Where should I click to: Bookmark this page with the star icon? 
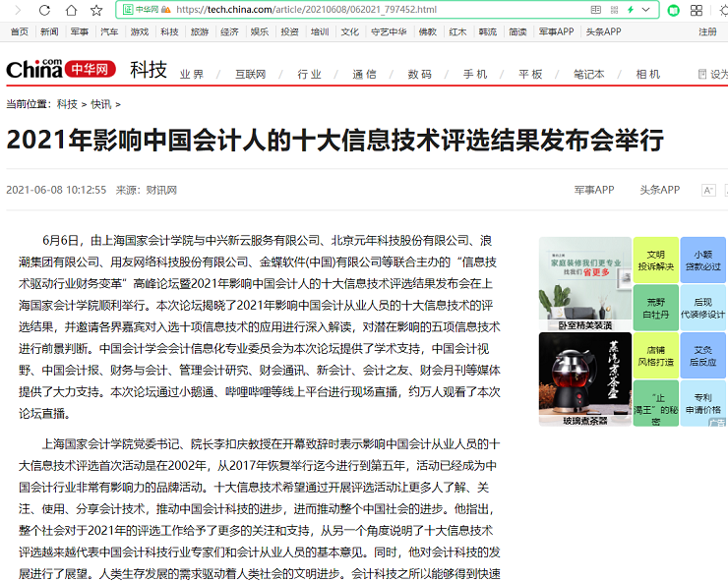click(95, 10)
